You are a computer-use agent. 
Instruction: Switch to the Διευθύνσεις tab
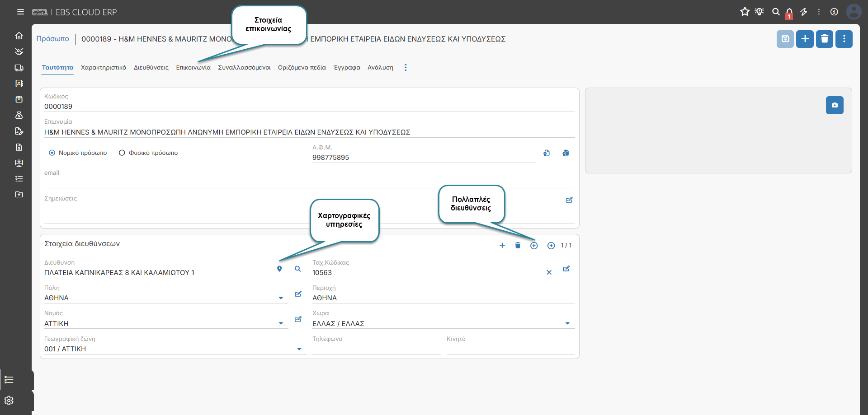coord(151,68)
